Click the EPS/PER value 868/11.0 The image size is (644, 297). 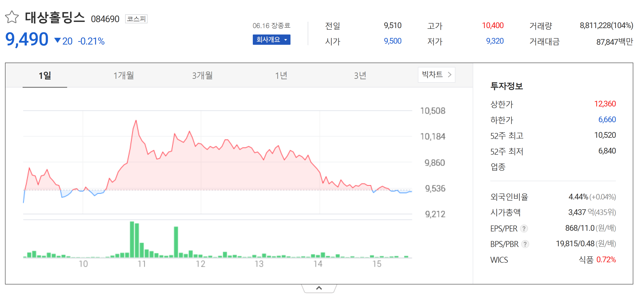[x=580, y=228]
